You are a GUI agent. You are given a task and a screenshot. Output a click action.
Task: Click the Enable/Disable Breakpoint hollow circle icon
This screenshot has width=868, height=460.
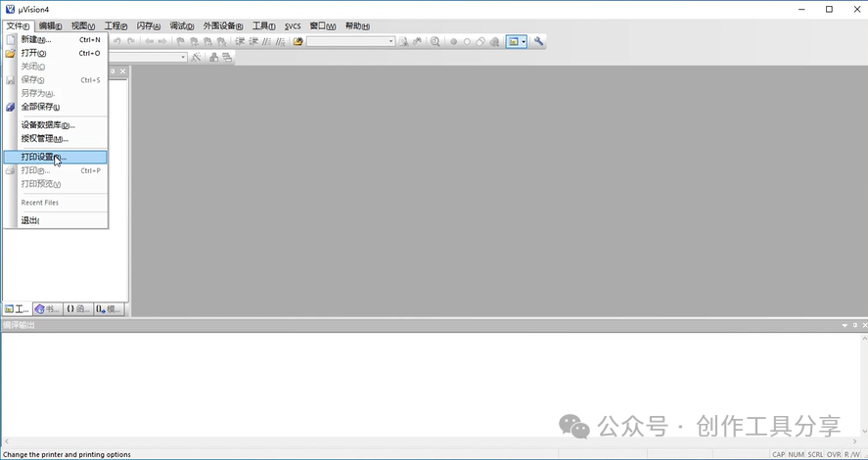coord(467,41)
